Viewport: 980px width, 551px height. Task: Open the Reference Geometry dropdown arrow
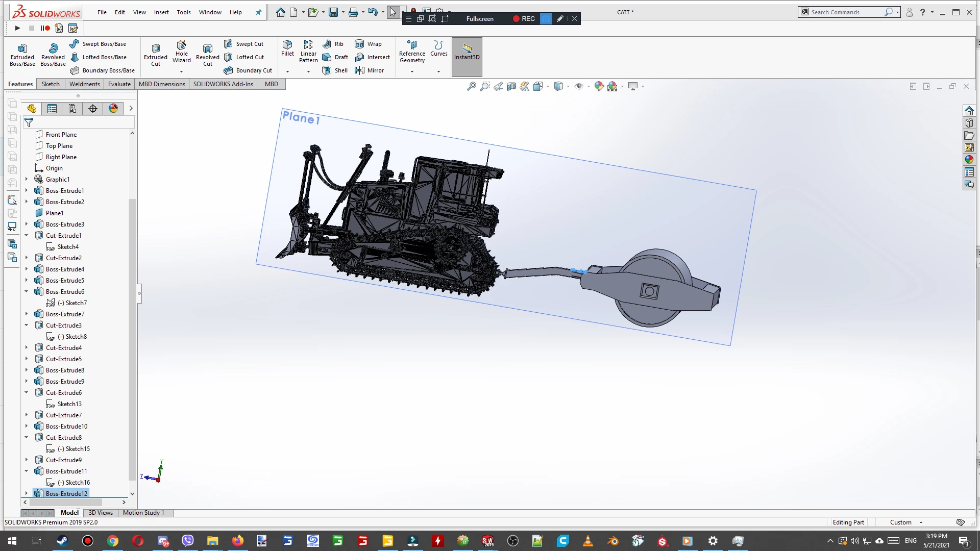[412, 71]
